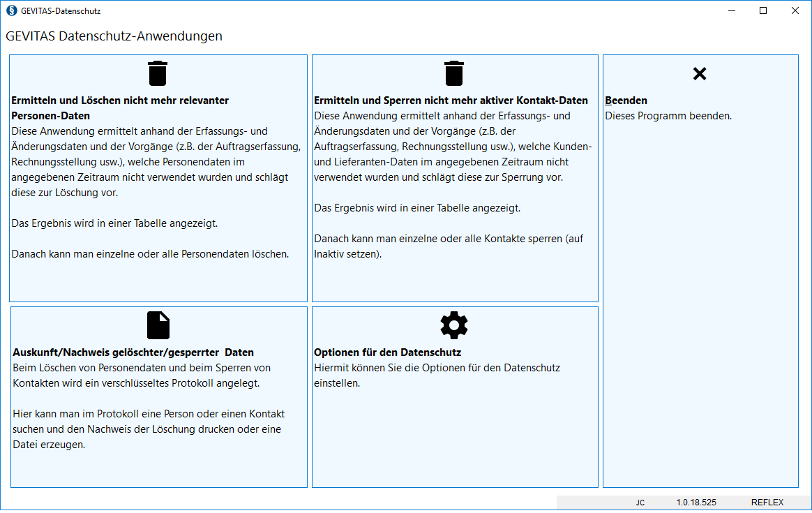Click text 'Hiermit können Sie die Optionen für den Datenschutz'
812x513 pixels.
437,368
